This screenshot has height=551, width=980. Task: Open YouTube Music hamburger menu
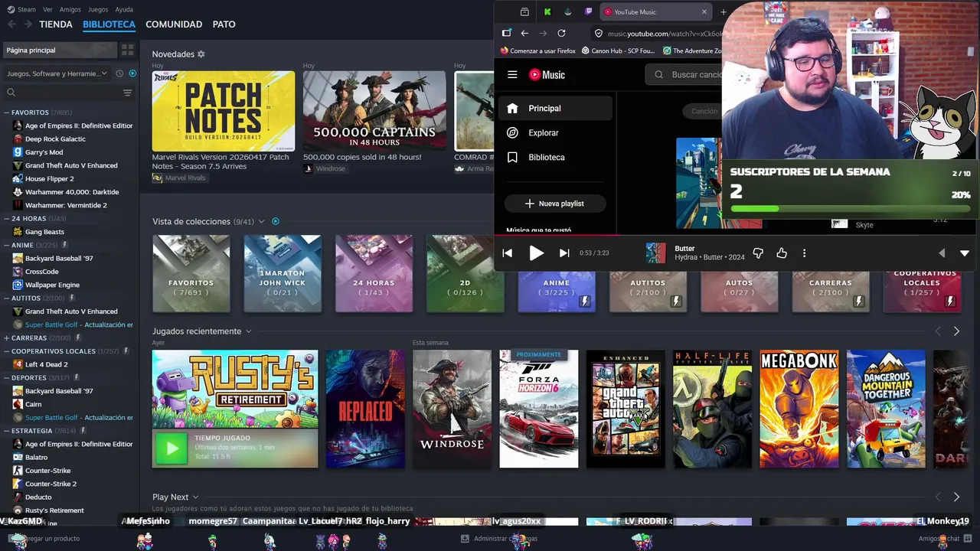[512, 74]
